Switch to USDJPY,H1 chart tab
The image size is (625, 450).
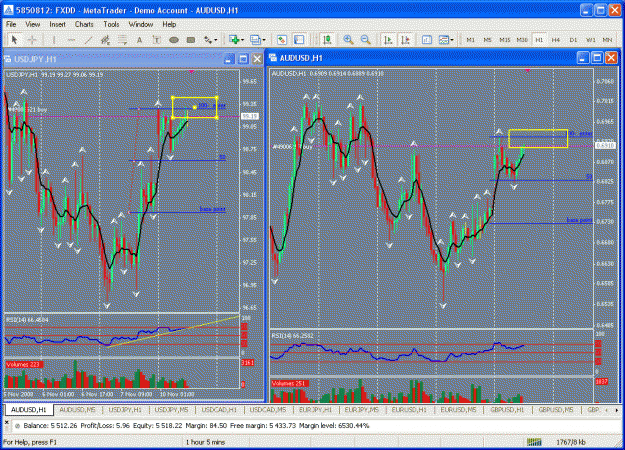(125, 410)
